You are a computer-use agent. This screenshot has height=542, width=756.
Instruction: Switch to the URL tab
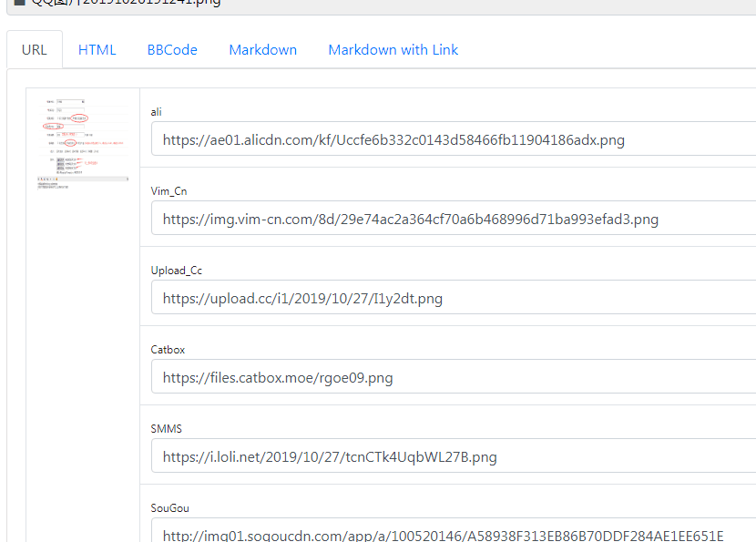click(x=35, y=50)
